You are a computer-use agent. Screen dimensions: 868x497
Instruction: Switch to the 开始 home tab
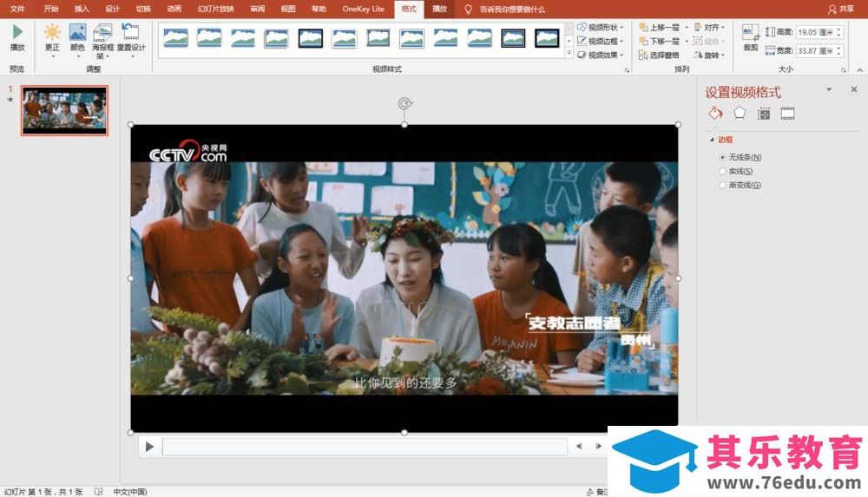pos(51,9)
